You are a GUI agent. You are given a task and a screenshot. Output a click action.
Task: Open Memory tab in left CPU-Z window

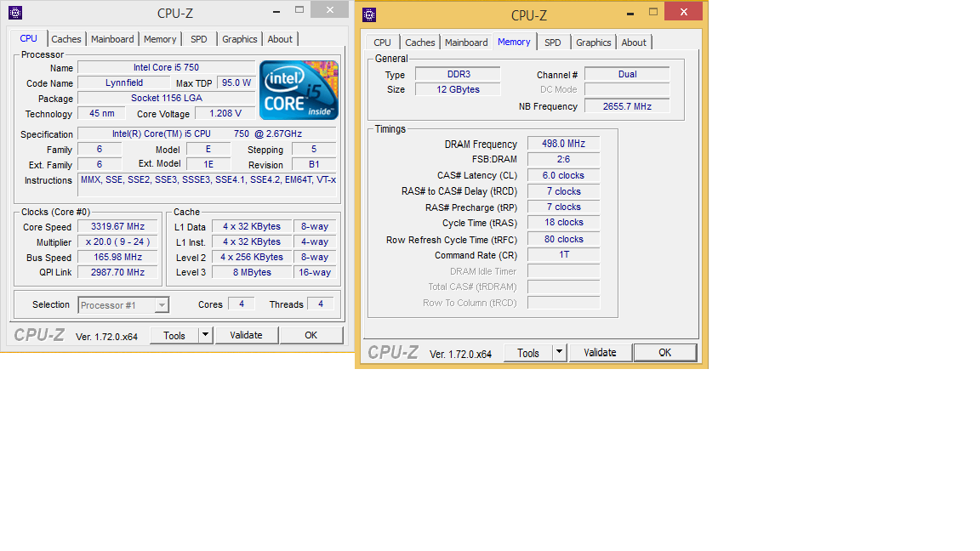point(160,39)
